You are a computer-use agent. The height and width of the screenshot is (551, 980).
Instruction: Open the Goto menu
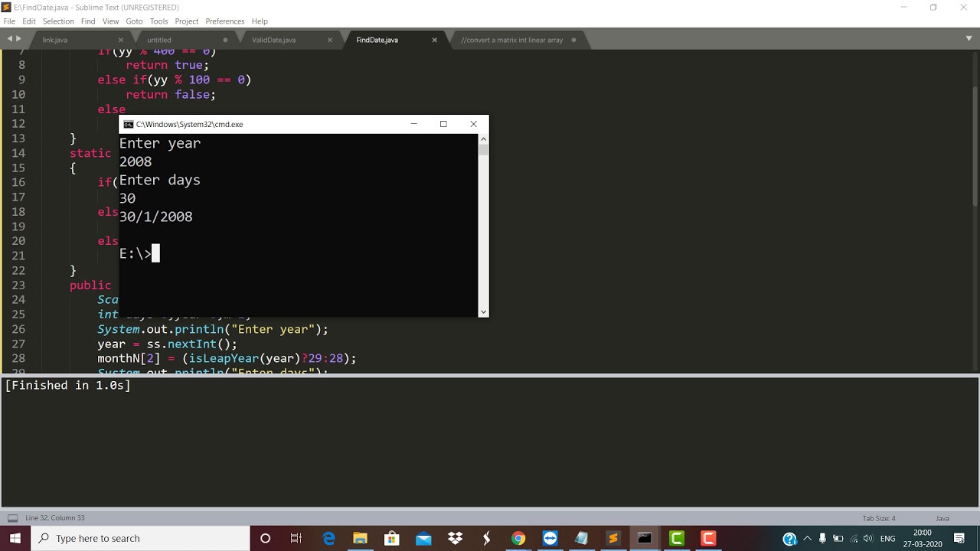click(134, 21)
